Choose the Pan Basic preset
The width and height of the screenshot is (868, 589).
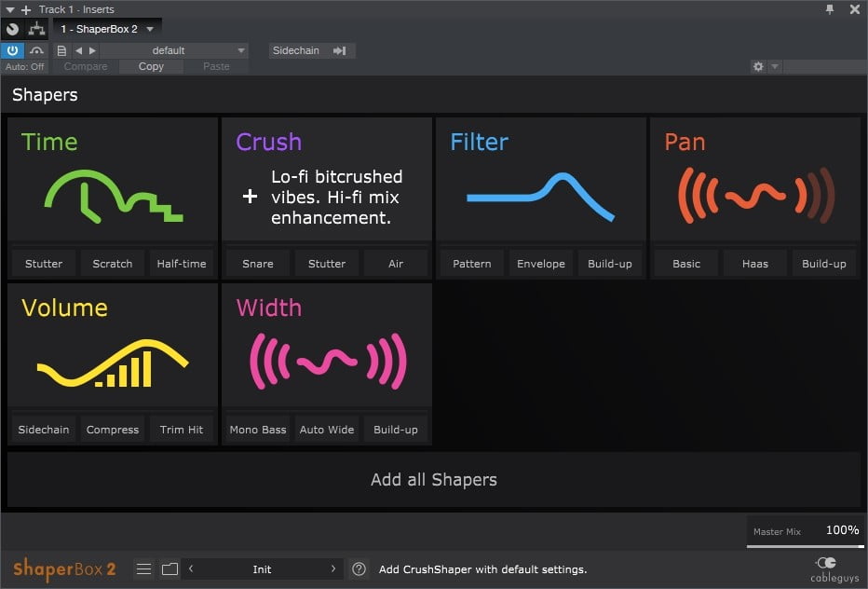click(x=686, y=264)
